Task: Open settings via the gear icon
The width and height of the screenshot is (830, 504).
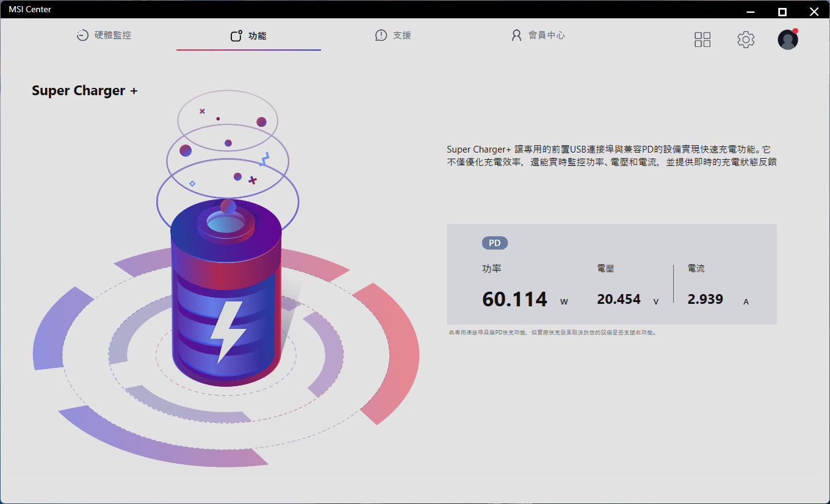Action: 746,40
